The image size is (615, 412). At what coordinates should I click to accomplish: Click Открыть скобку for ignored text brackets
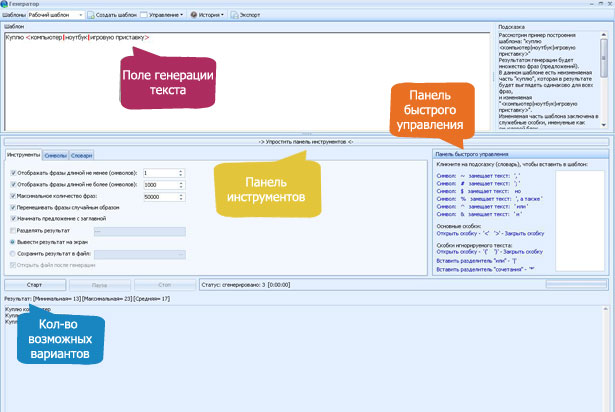(462, 252)
